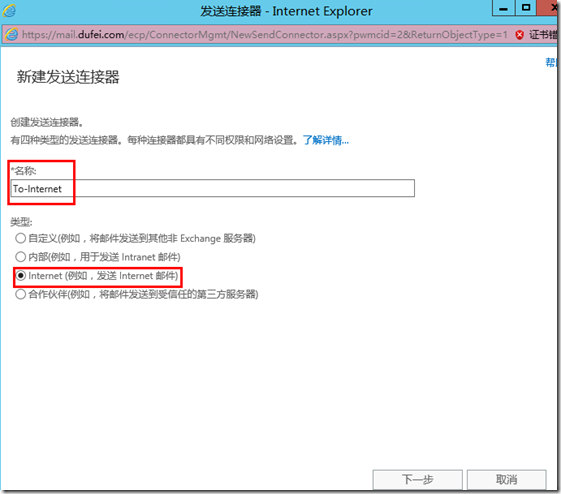Click the 证书错误 certificate error text

543,35
